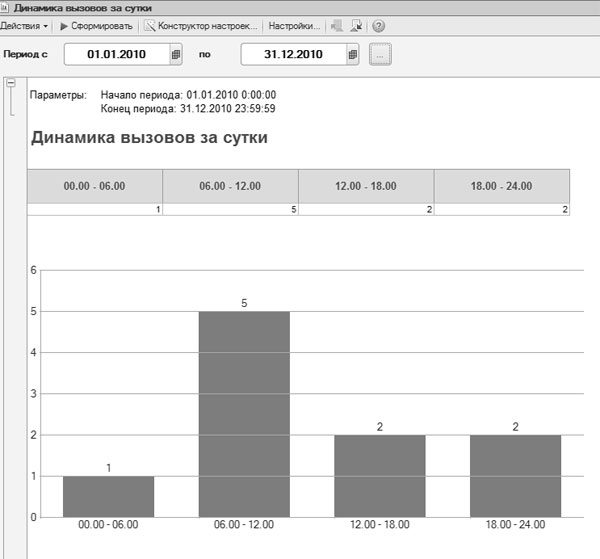Collapse the parameters group with minus toggle
The width and height of the screenshot is (600, 559).
tap(11, 83)
